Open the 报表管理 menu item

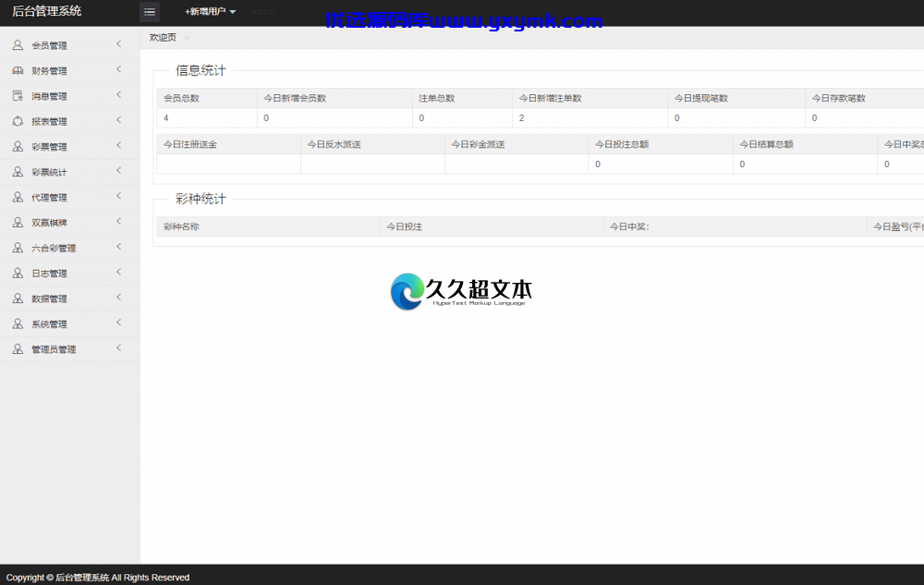tap(69, 121)
